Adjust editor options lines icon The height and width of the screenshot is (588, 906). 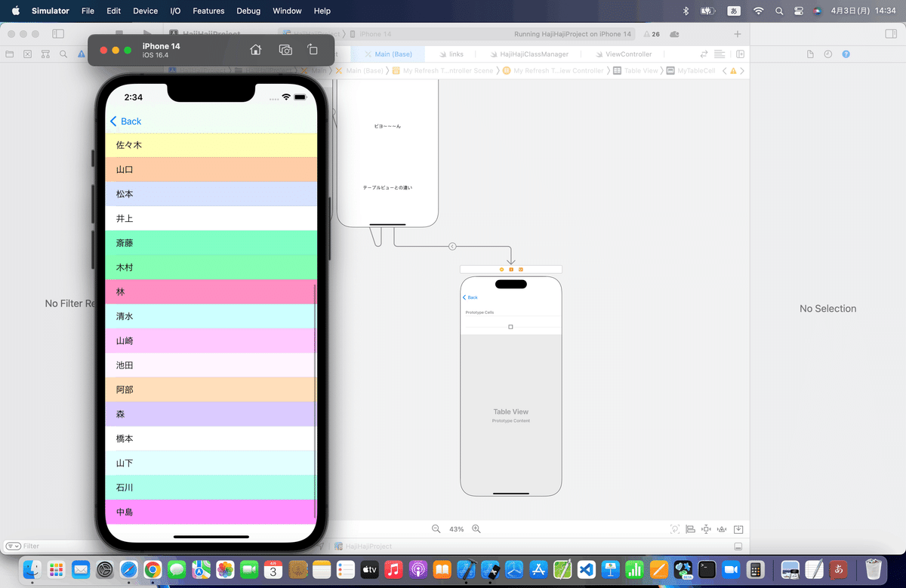coord(720,54)
